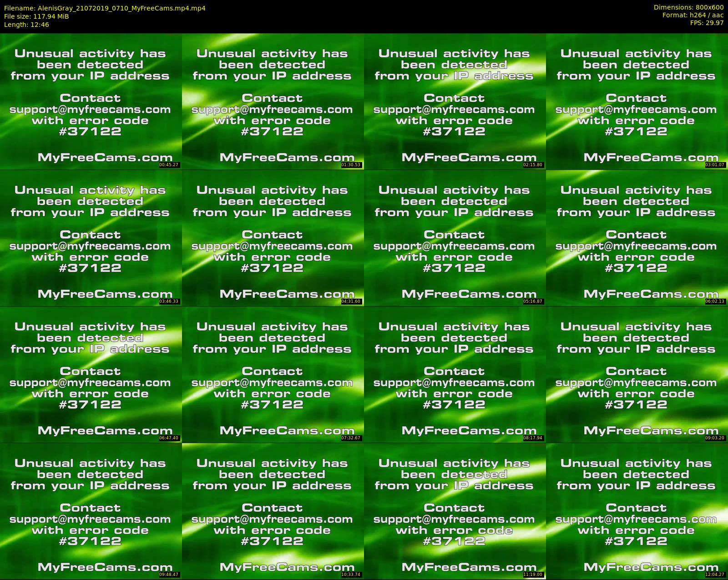Image resolution: width=728 pixels, height=580 pixels.
Task: Click the 'Length: 12:46' text
Action: [26, 25]
